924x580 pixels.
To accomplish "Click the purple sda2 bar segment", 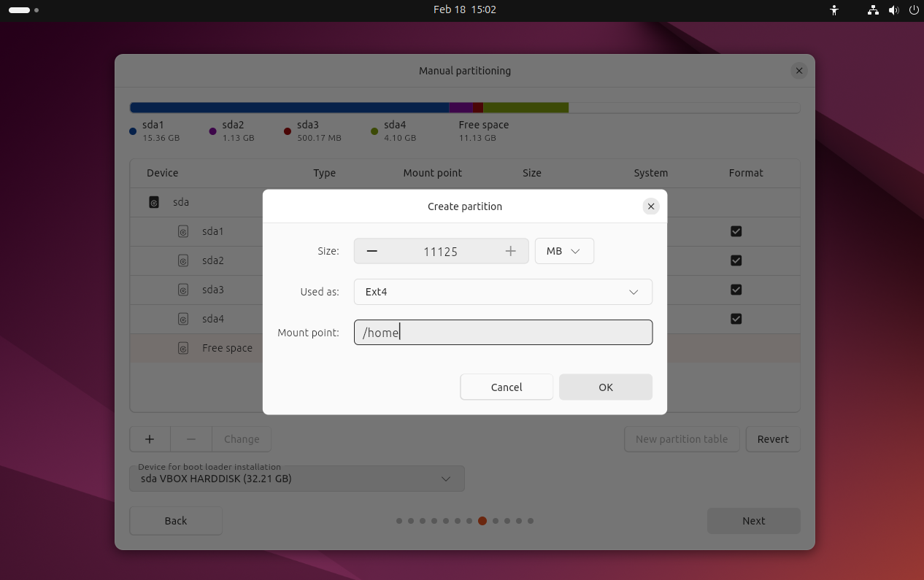I will [461, 107].
